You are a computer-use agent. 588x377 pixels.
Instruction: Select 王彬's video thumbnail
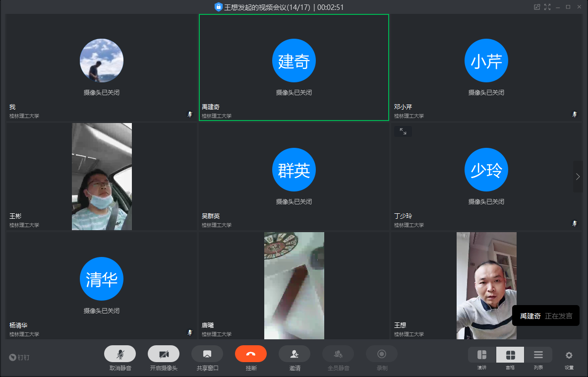pyautogui.click(x=102, y=177)
